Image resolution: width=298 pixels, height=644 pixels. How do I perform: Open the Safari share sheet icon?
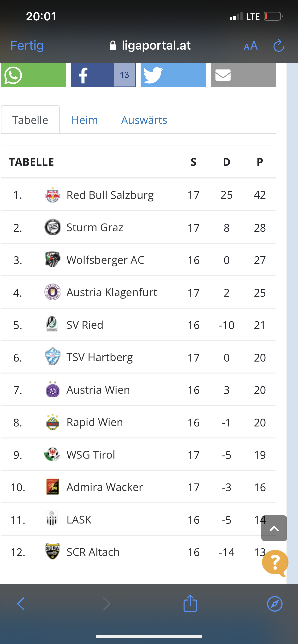pyautogui.click(x=190, y=603)
